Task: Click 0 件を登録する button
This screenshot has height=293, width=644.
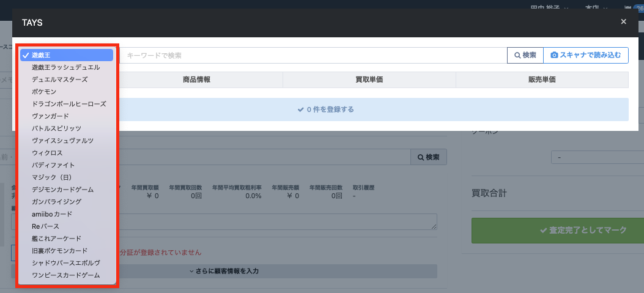Action: (326, 109)
